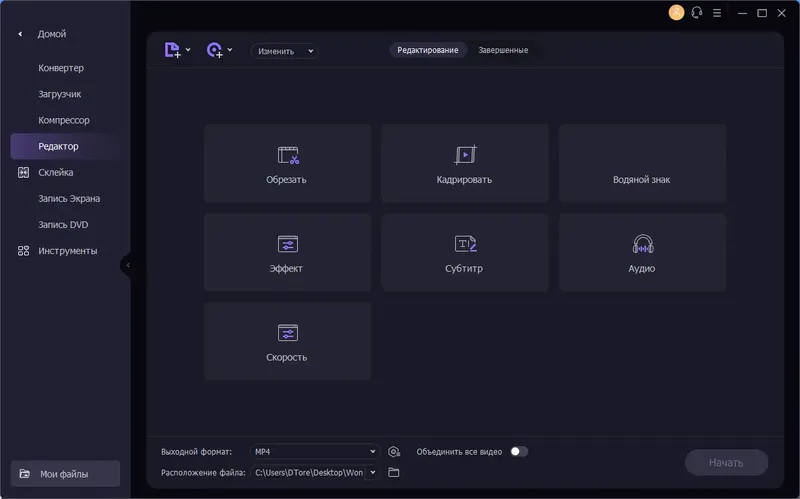Open the Субтитр subtitle tool card
Image resolution: width=800 pixels, height=499 pixels.
[465, 253]
